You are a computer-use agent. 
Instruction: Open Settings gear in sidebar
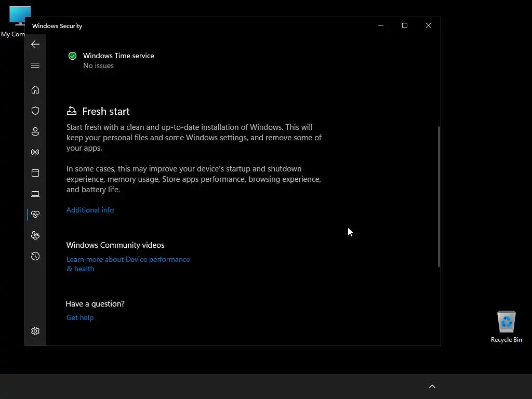pyautogui.click(x=35, y=331)
